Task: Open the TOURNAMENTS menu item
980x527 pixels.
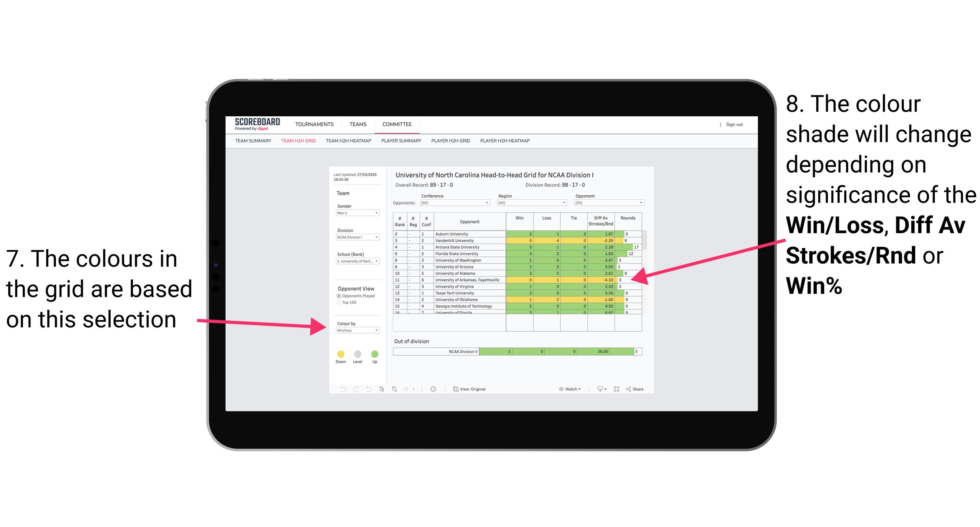Action: (x=314, y=124)
